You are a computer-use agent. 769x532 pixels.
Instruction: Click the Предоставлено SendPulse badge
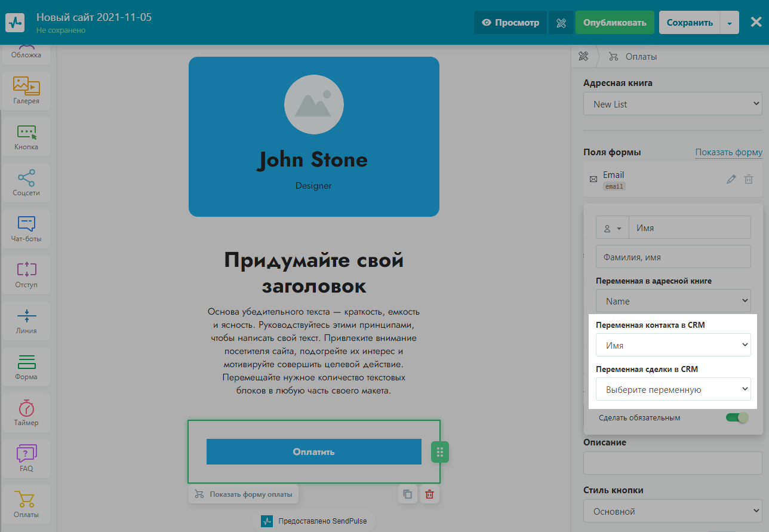point(315,521)
